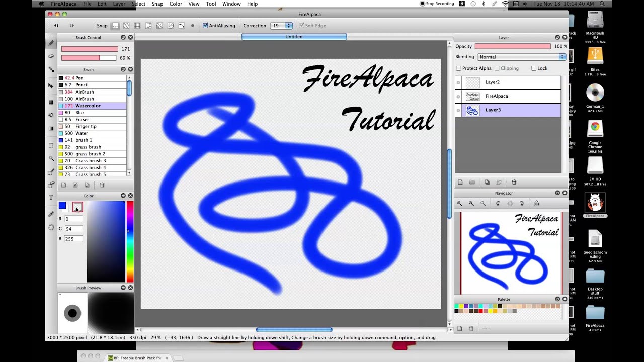Detach the Layer panel

[557, 37]
